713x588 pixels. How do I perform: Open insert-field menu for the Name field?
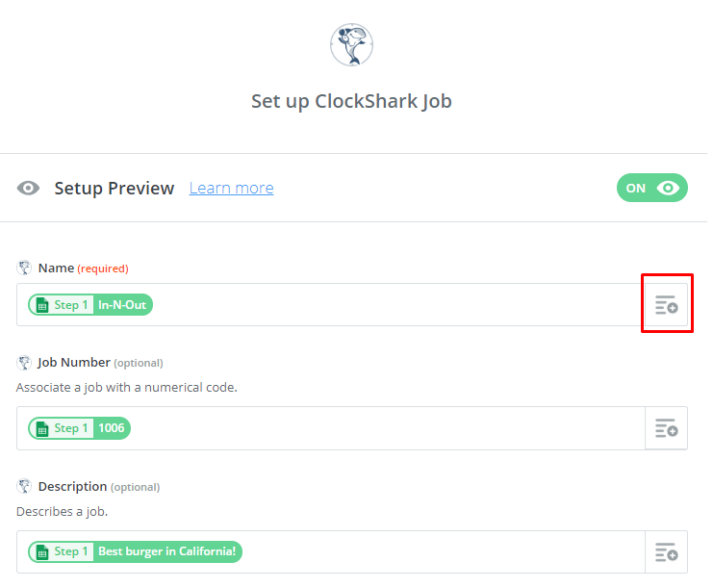click(666, 305)
